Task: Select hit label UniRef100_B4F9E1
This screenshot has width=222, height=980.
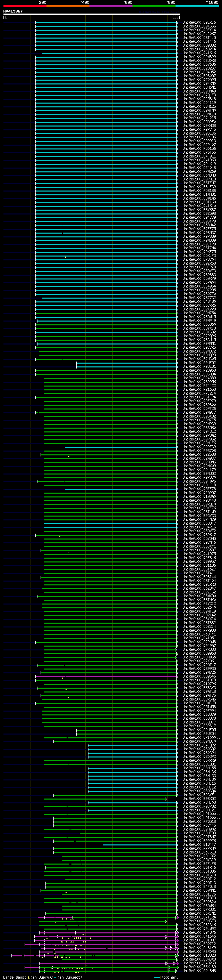Action: tap(199, 156)
